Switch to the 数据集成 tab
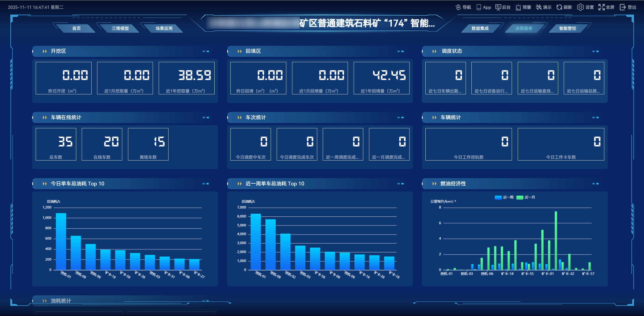 coord(480,28)
